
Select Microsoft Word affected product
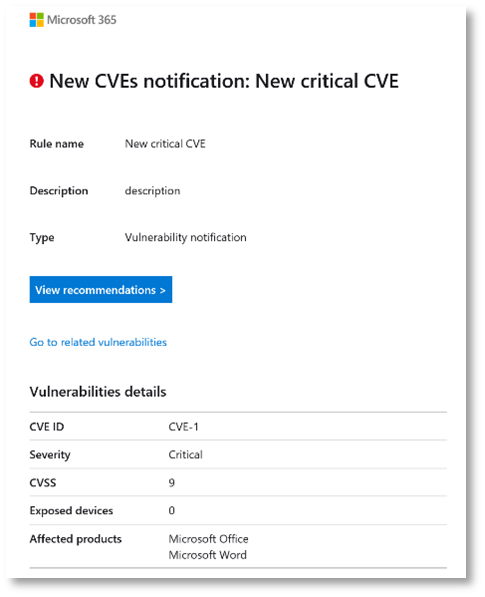tap(208, 555)
